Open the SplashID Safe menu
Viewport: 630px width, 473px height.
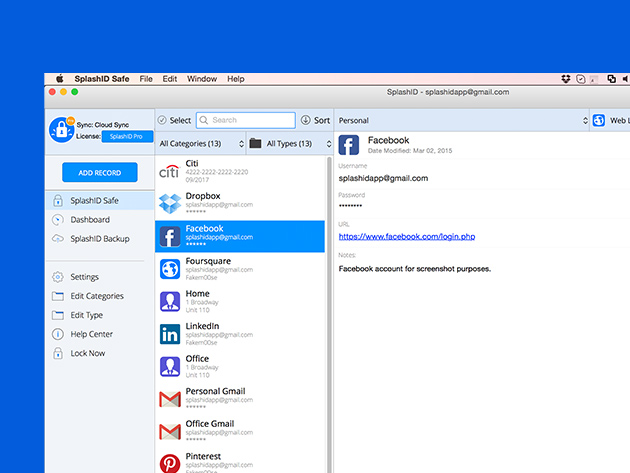pos(102,79)
